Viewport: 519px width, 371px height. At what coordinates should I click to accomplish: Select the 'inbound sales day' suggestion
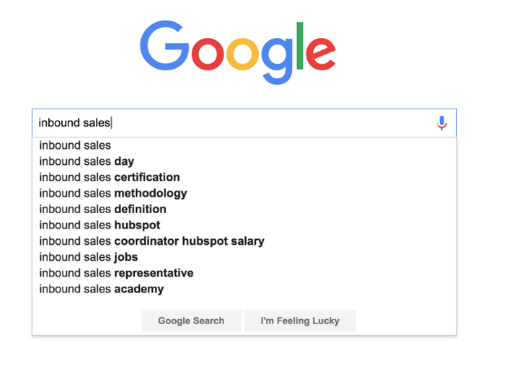[x=244, y=161]
